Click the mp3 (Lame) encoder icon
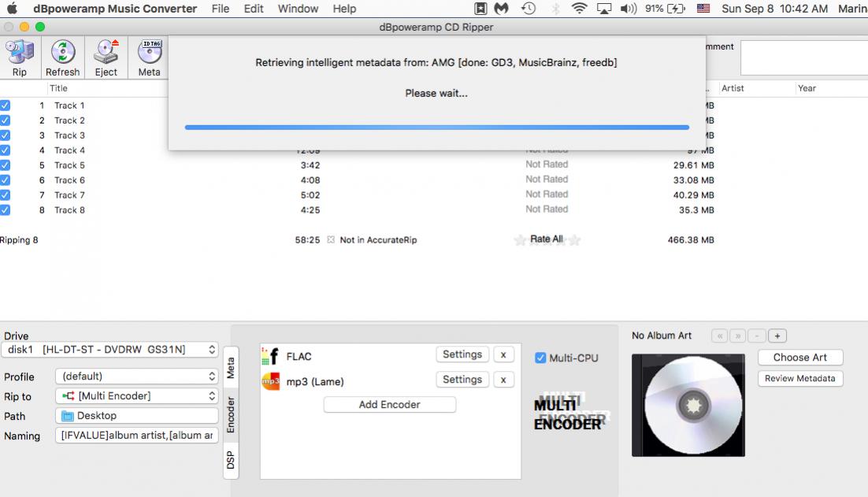The image size is (868, 497). tap(270, 381)
